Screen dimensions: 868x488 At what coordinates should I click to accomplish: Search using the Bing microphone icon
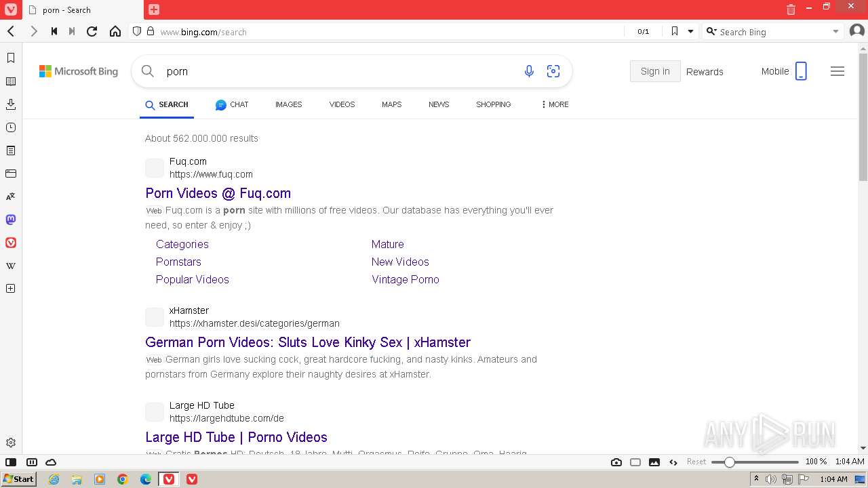529,71
